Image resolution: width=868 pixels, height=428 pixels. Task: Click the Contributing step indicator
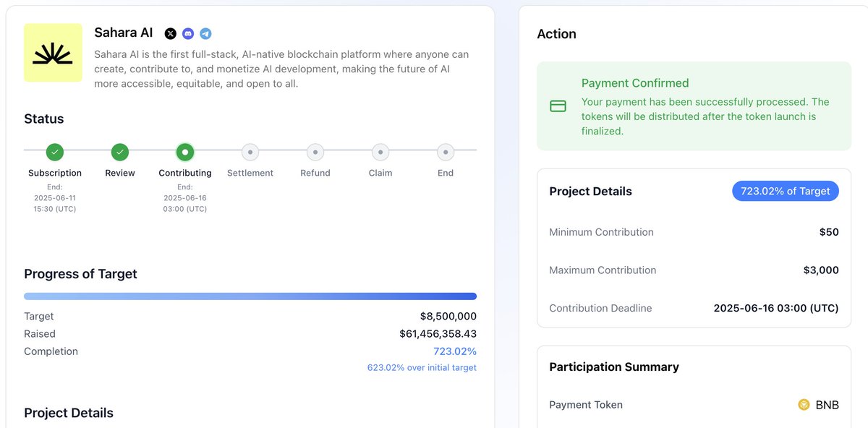185,152
